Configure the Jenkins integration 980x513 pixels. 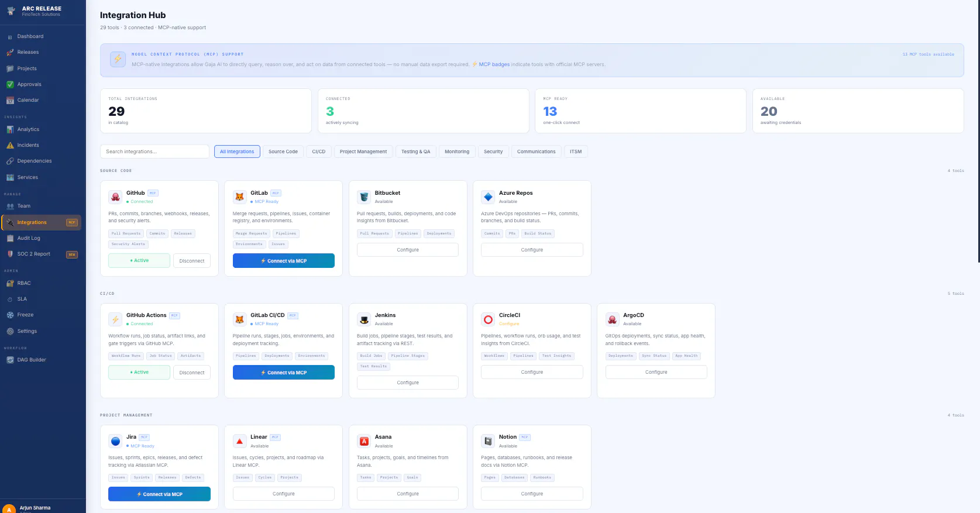click(x=408, y=383)
